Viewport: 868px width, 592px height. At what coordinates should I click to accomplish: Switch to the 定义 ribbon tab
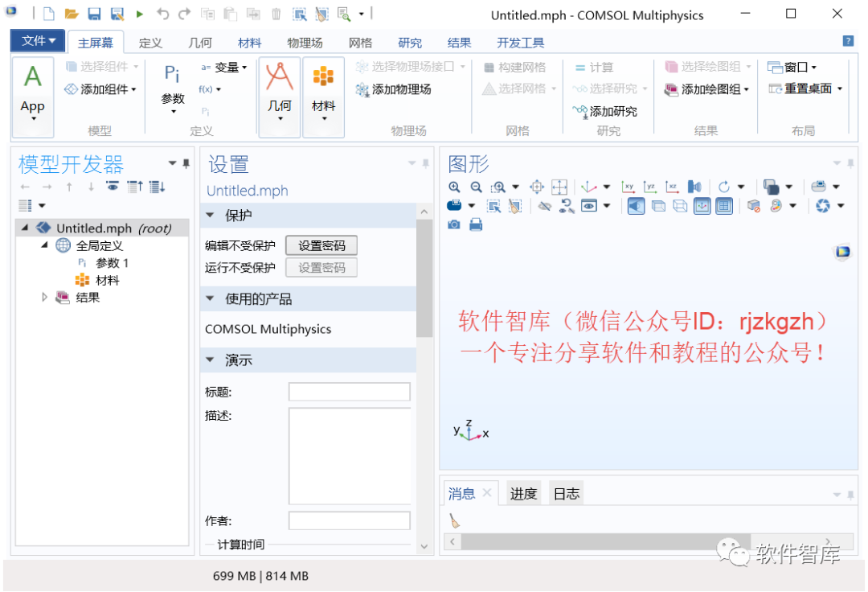(x=150, y=43)
